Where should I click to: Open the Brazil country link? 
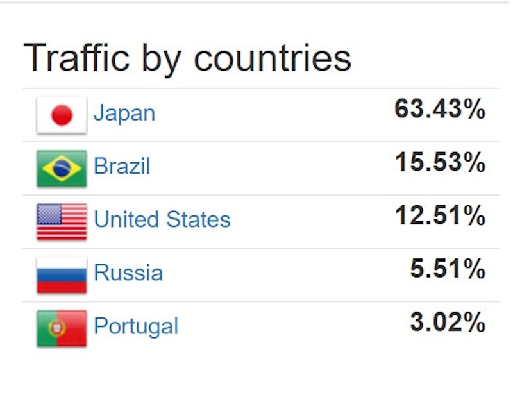[x=122, y=166]
